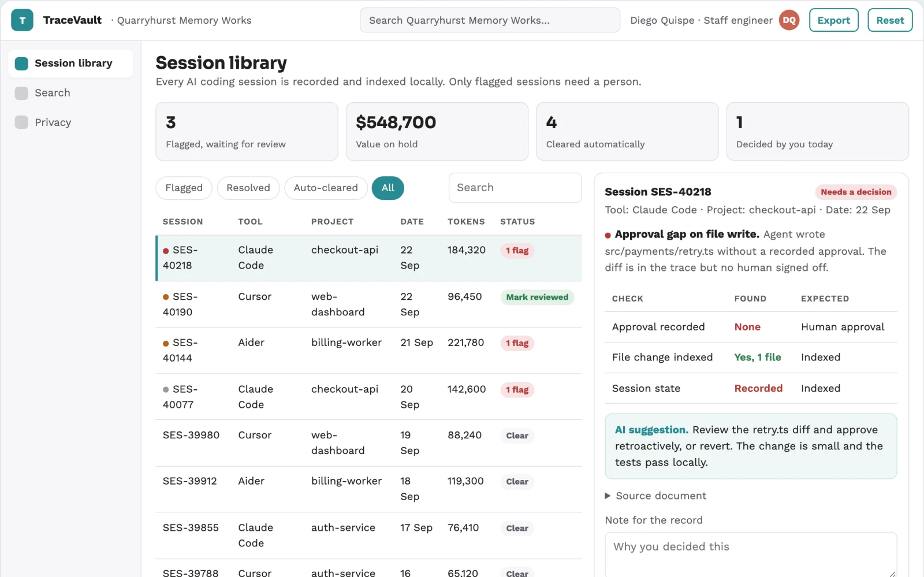This screenshot has height=577, width=924.
Task: Open the Privacy page in sidebar
Action: 70,122
